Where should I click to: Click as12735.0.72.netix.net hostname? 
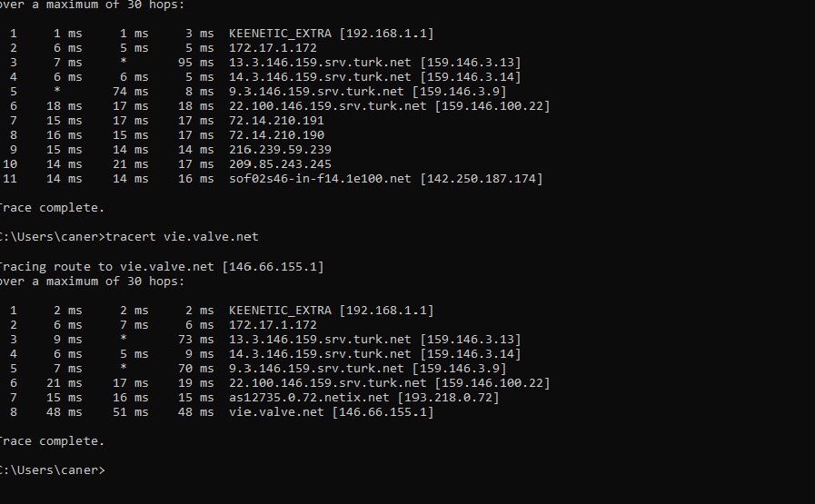point(309,398)
